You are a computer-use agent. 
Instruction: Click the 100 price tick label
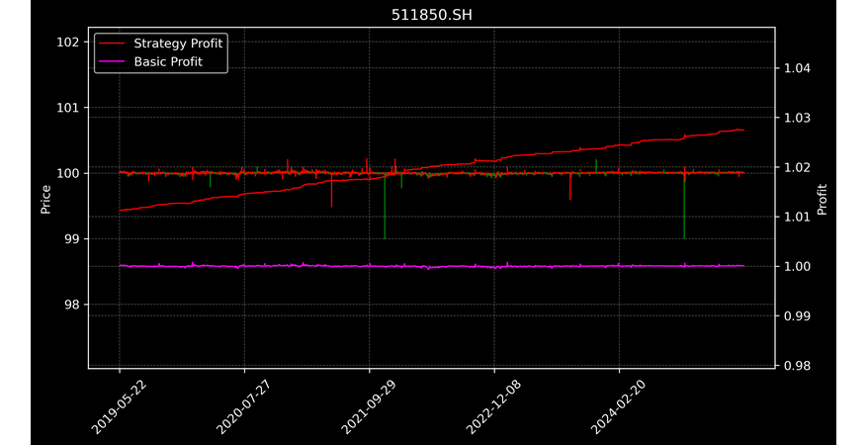[x=68, y=173]
